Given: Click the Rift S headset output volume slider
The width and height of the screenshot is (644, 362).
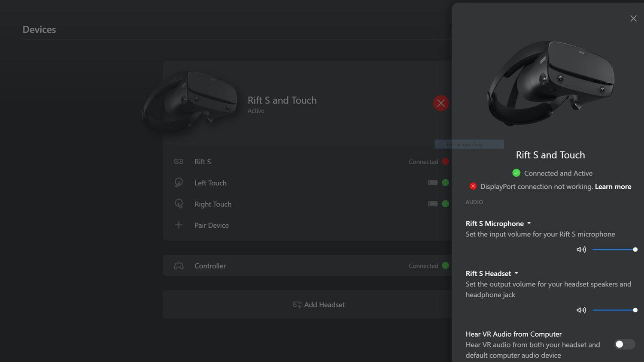Looking at the screenshot, I should pyautogui.click(x=614, y=310).
